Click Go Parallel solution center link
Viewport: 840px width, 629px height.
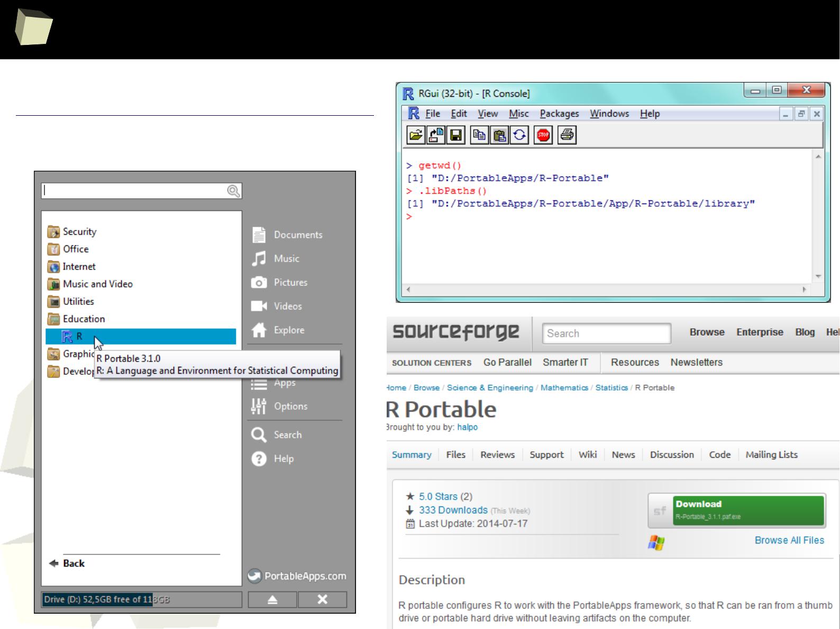point(507,362)
